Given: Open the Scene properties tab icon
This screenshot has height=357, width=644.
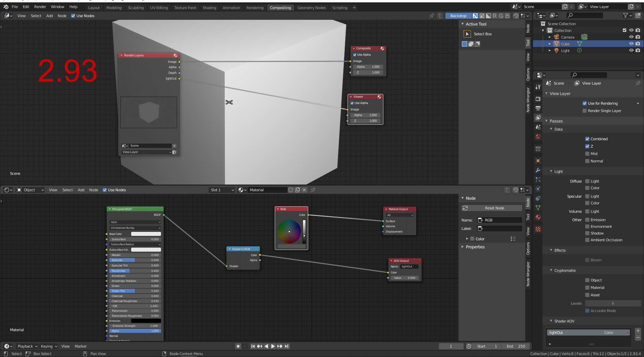Looking at the screenshot, I should click(x=538, y=127).
